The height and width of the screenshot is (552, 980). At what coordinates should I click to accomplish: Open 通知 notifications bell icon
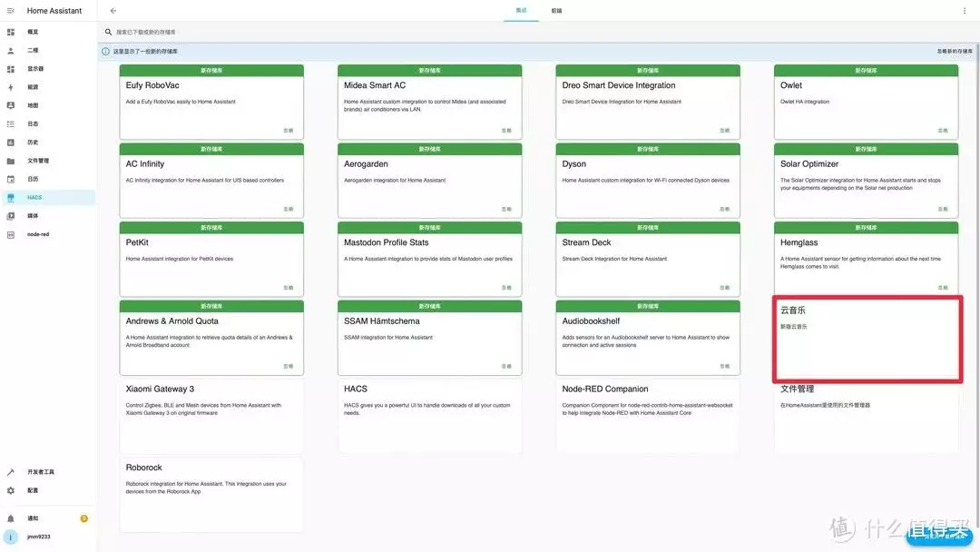(x=11, y=518)
